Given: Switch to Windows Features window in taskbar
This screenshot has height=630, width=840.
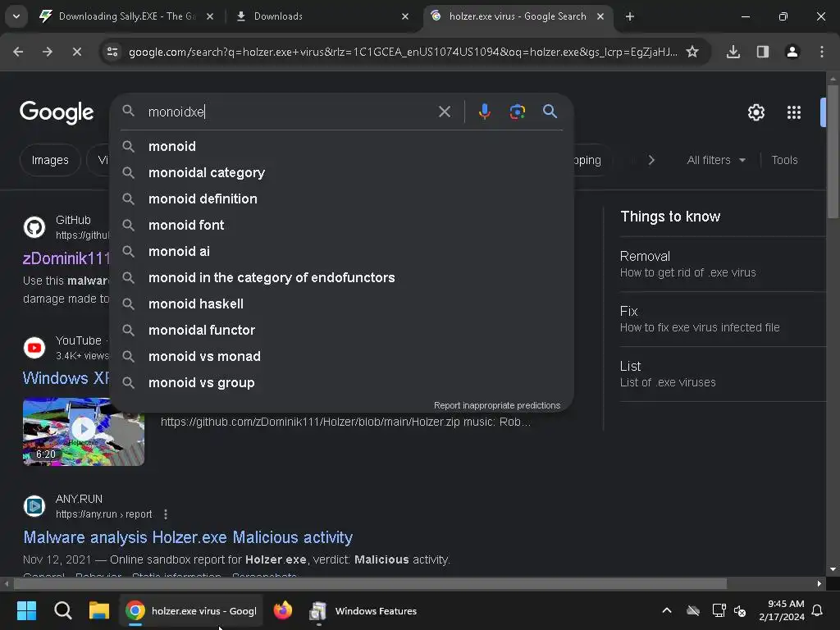Looking at the screenshot, I should click(363, 610).
